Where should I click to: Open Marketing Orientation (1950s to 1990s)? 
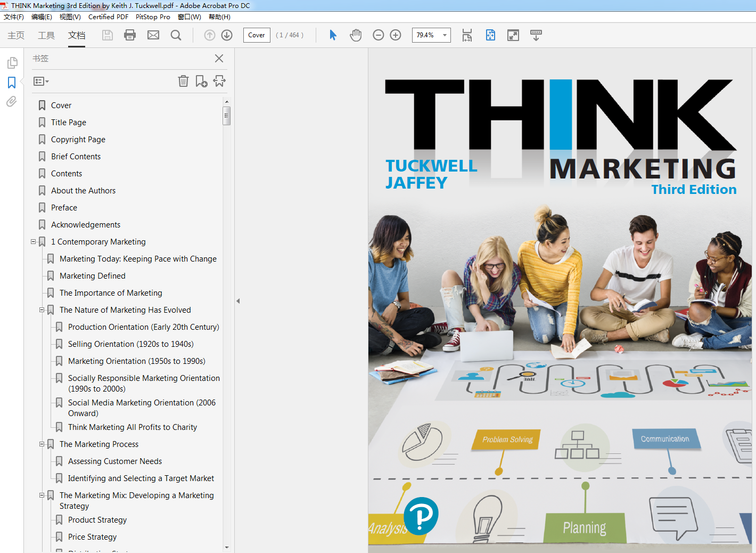(137, 361)
